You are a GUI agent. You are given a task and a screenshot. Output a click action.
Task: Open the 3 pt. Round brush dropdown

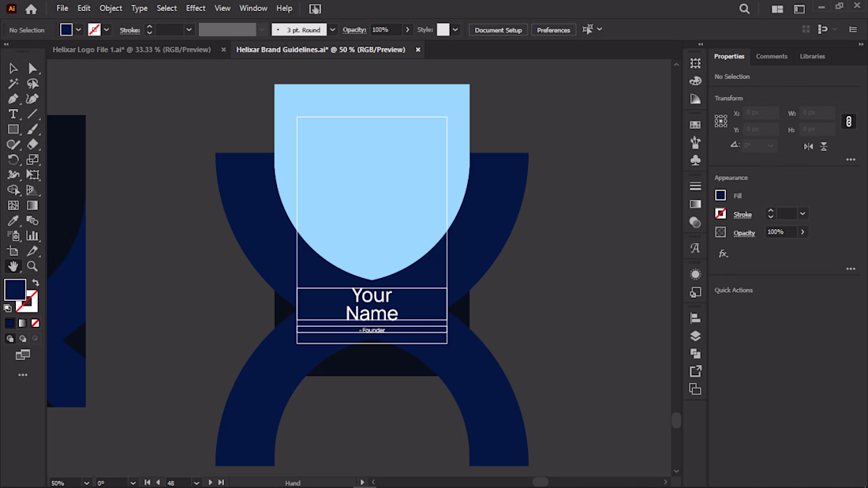[332, 30]
